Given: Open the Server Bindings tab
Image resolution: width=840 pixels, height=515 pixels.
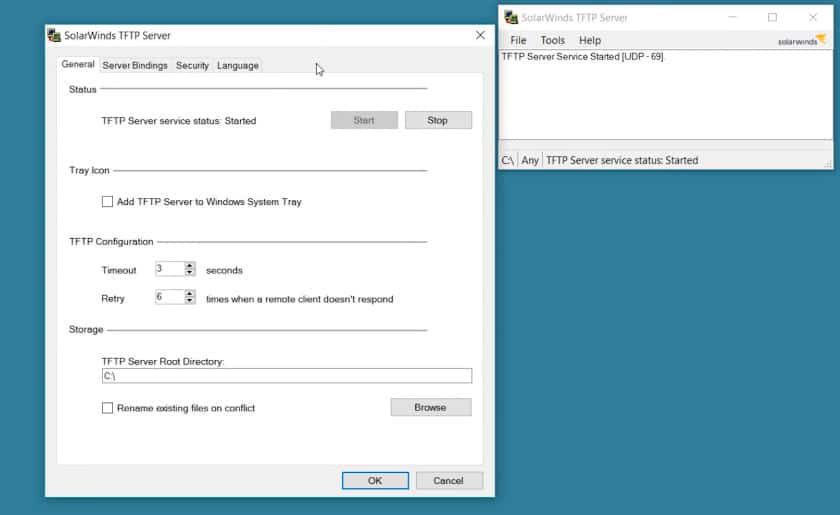Looking at the screenshot, I should [x=135, y=65].
